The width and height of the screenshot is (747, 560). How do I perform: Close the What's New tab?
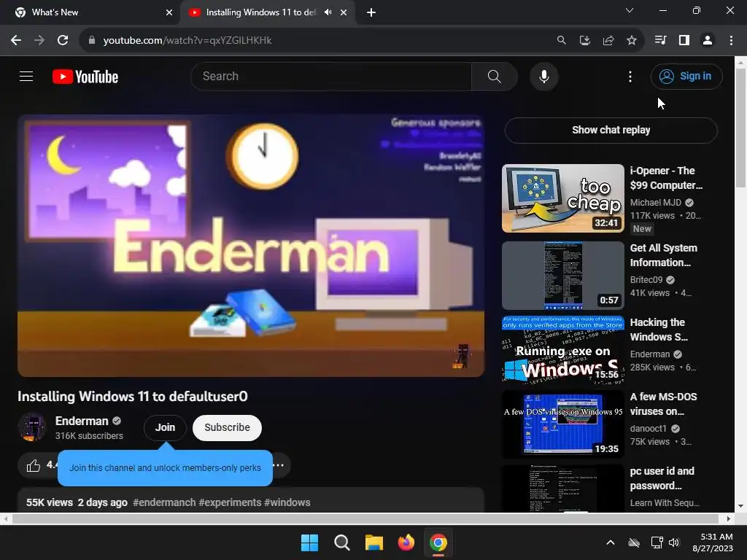point(169,12)
